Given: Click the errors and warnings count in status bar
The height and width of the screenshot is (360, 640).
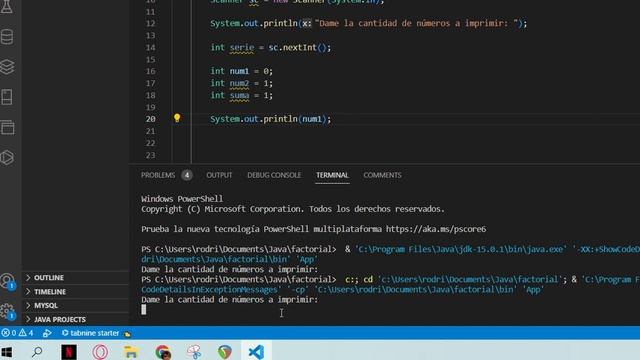Looking at the screenshot, I should 17,333.
